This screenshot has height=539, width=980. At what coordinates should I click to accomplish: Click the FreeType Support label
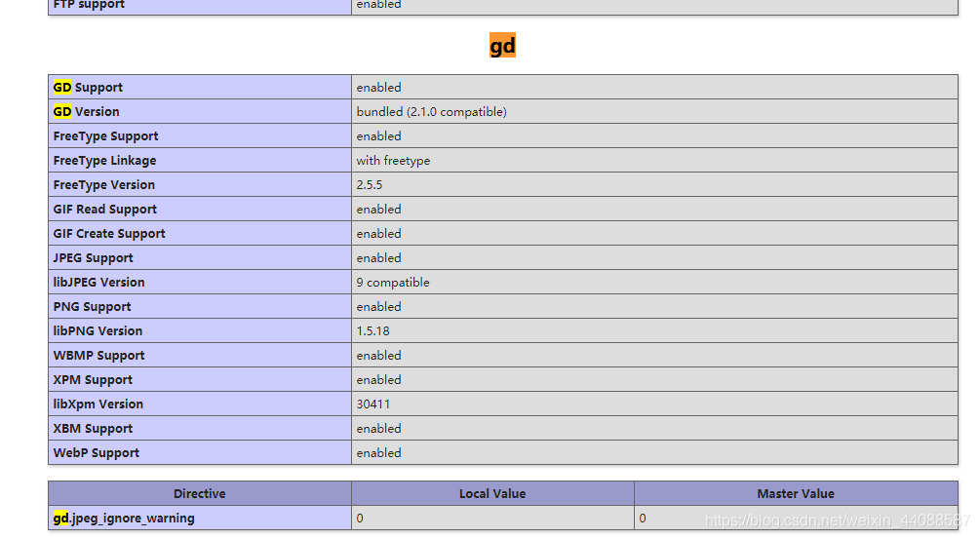[x=105, y=136]
